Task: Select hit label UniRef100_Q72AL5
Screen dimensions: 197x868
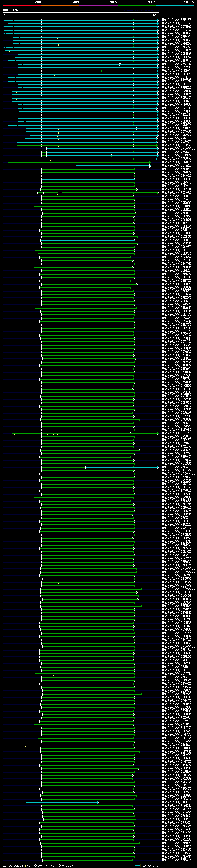Action: click(177, 200)
